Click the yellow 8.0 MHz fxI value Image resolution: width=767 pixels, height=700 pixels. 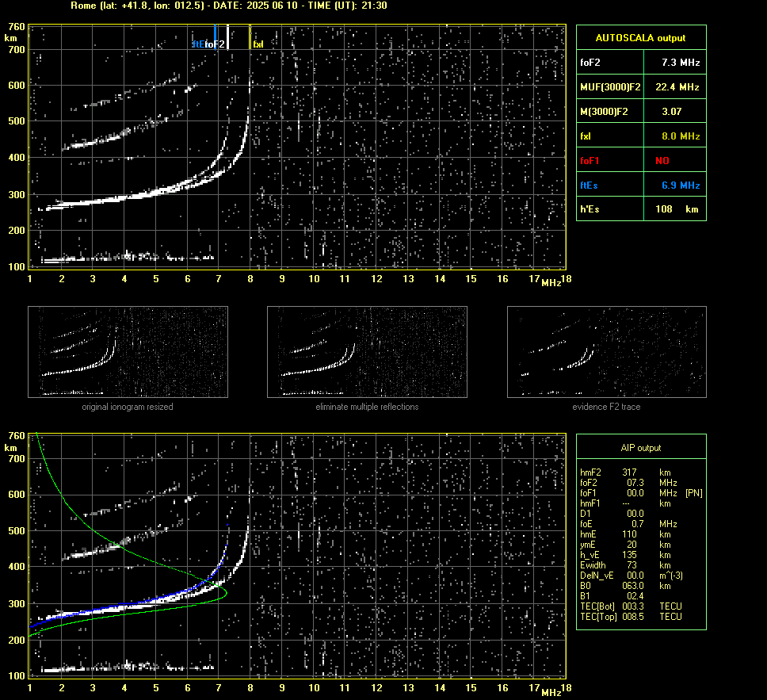(681, 136)
